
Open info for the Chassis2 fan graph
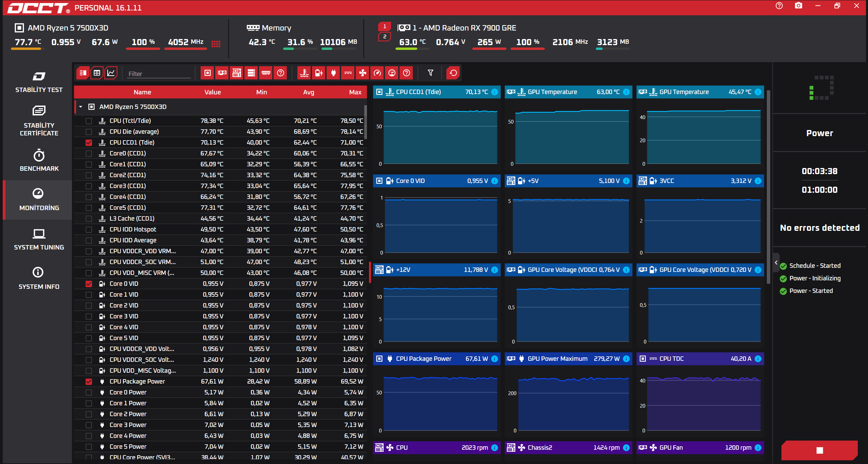pyautogui.click(x=626, y=448)
